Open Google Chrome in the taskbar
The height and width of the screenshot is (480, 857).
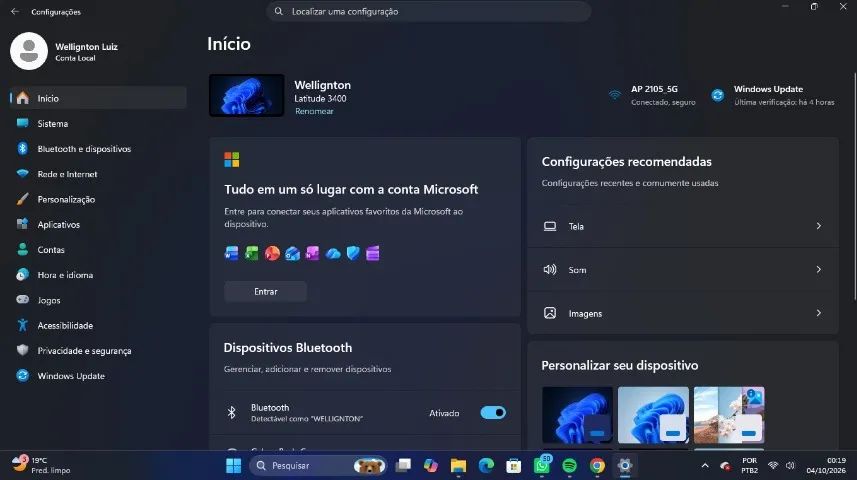tap(597, 465)
